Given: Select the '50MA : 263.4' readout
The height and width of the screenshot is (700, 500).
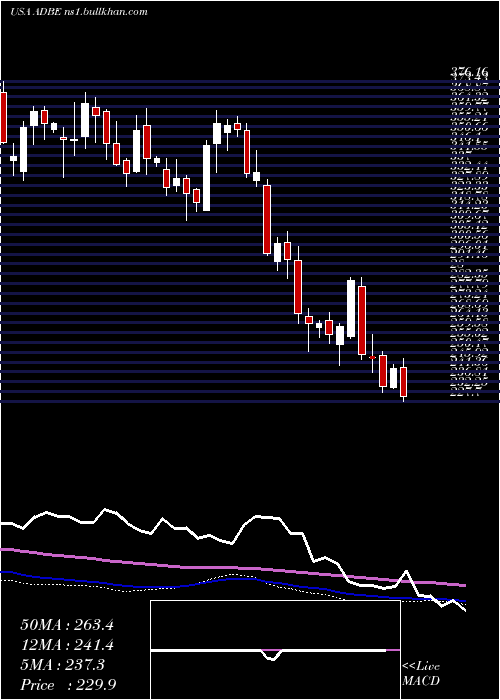Looking at the screenshot, I should 67,625.
